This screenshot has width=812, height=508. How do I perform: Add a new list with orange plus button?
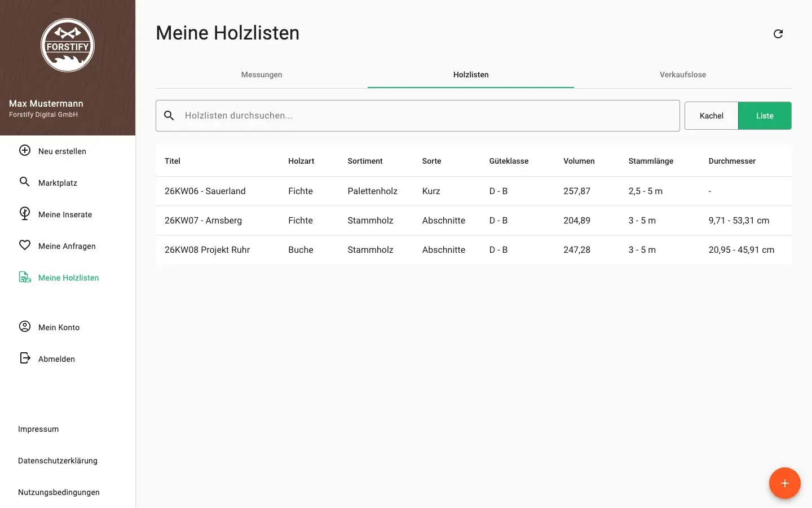coord(785,483)
